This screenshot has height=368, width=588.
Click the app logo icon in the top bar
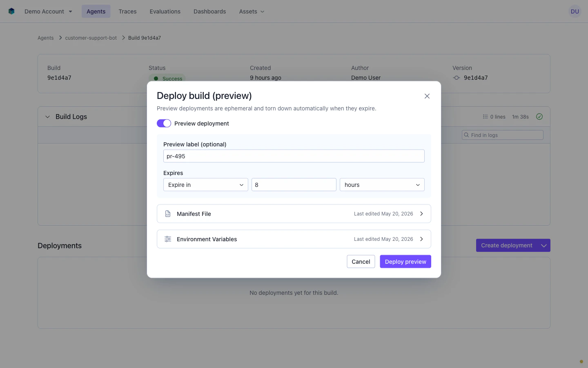(x=11, y=11)
